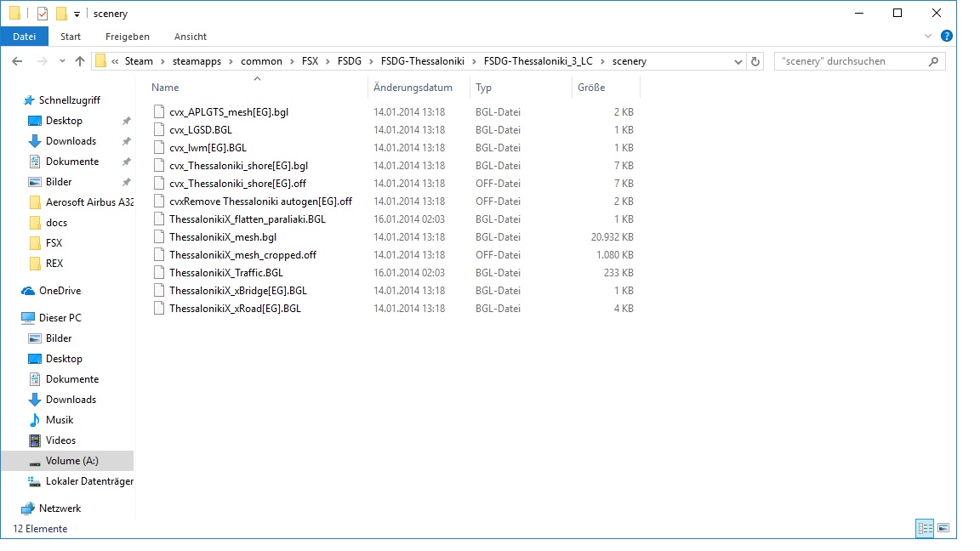
Task: Switch to large thumbnails view icon
Action: (943, 528)
